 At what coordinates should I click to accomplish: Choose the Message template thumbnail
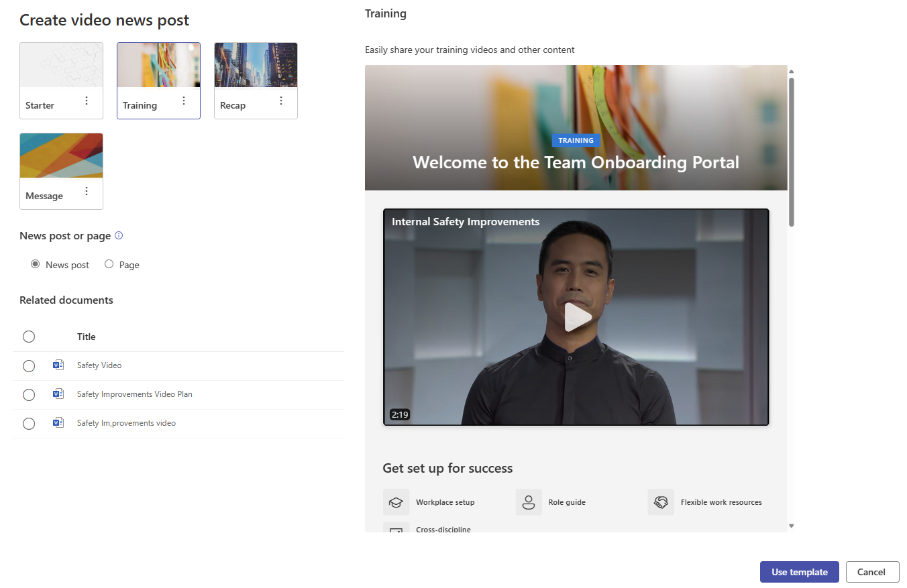61,156
